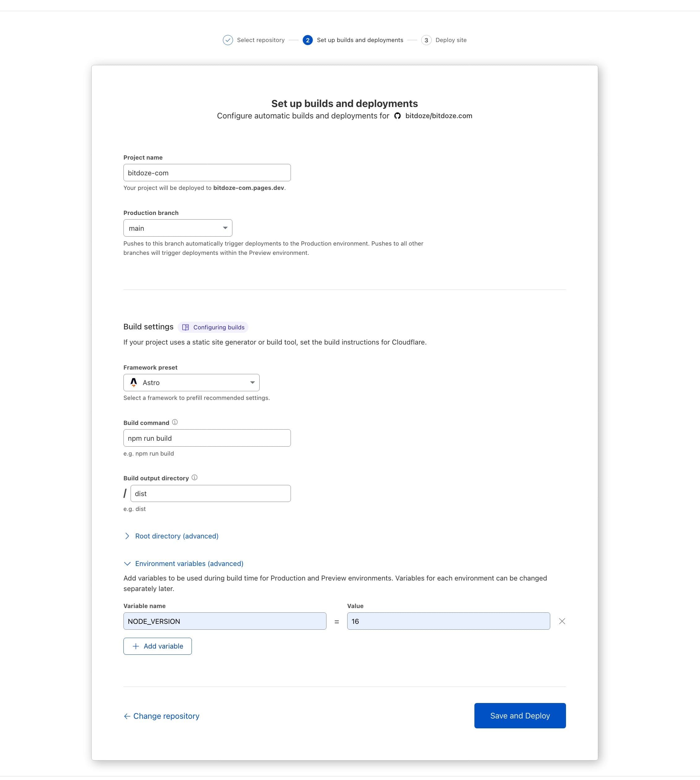The image size is (700, 780).
Task: Click the Build command info icon
Action: click(175, 422)
